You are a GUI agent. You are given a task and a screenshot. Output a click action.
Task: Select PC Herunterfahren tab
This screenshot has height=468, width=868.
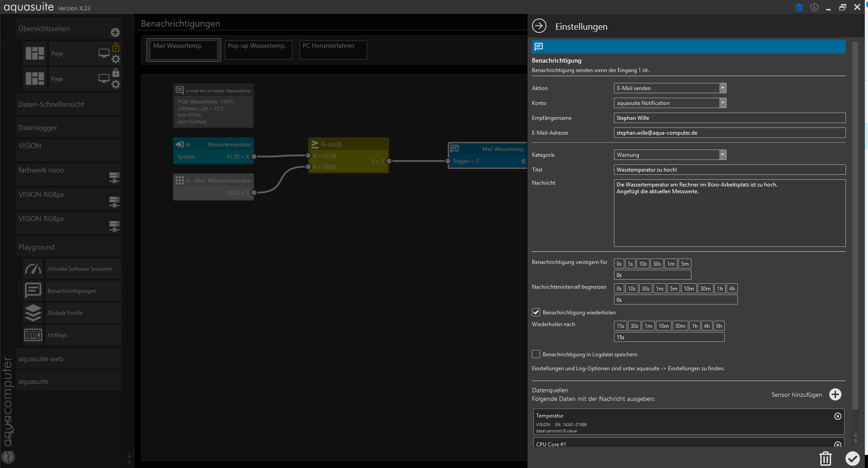point(333,50)
